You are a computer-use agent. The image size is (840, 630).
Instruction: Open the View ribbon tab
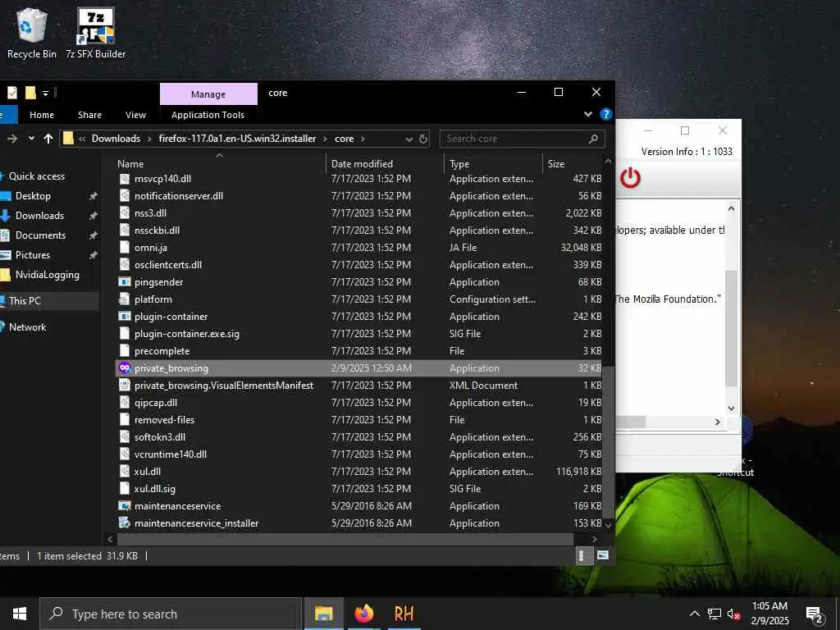coord(135,115)
